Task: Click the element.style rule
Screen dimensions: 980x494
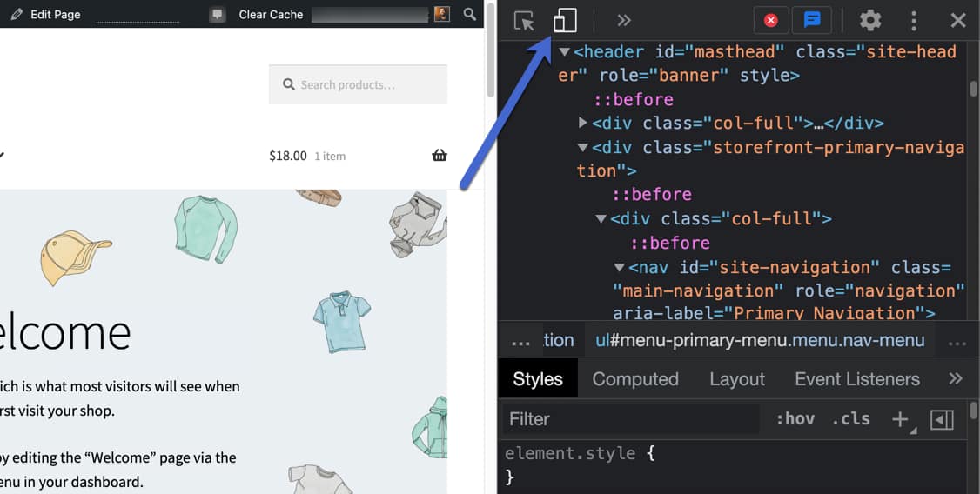Action: coord(571,453)
